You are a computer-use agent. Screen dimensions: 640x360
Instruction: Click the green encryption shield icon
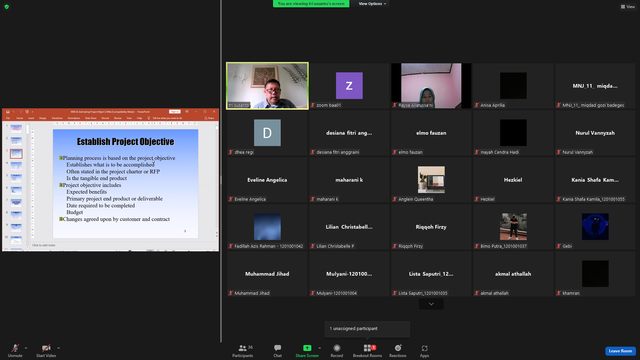(x=7, y=7)
